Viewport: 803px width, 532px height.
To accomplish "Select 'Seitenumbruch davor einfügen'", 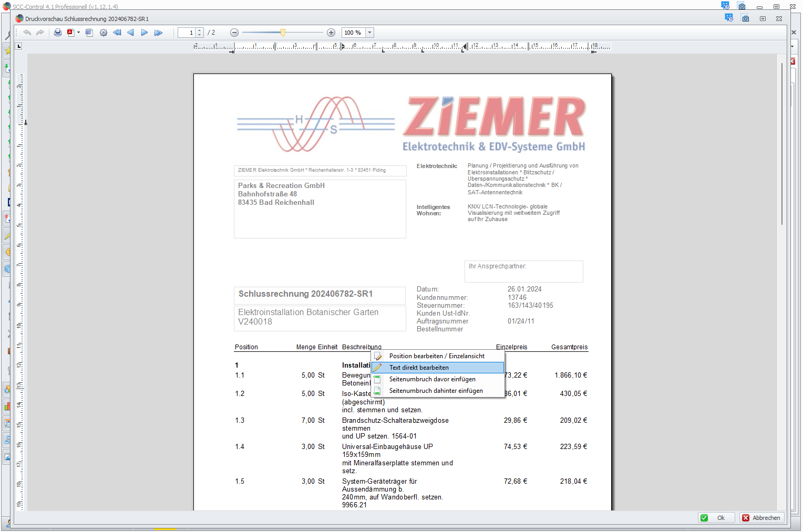I will click(432, 379).
